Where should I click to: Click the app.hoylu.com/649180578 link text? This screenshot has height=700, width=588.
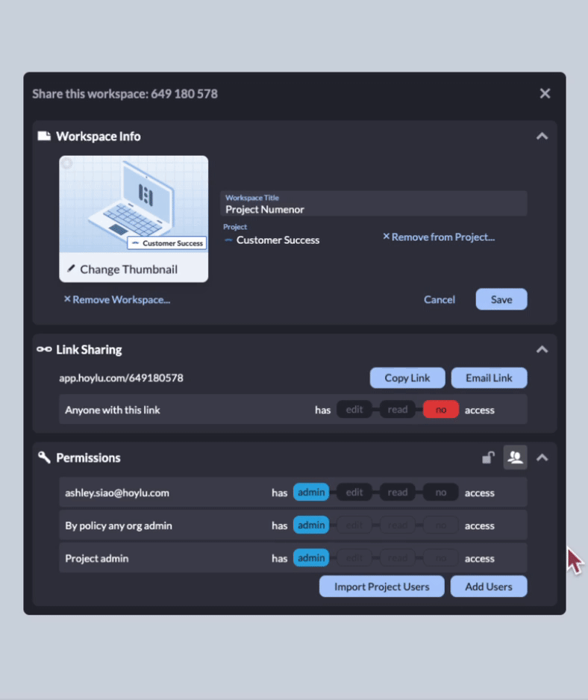[x=121, y=378]
